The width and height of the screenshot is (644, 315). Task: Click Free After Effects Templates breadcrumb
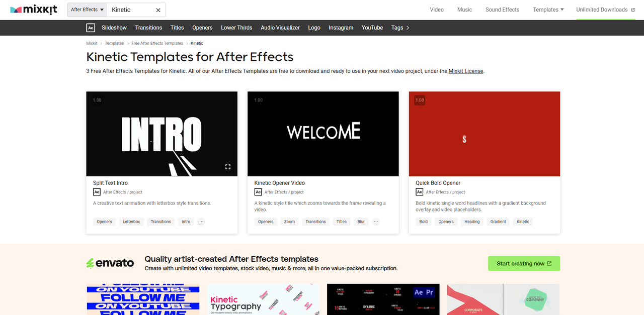(x=157, y=43)
